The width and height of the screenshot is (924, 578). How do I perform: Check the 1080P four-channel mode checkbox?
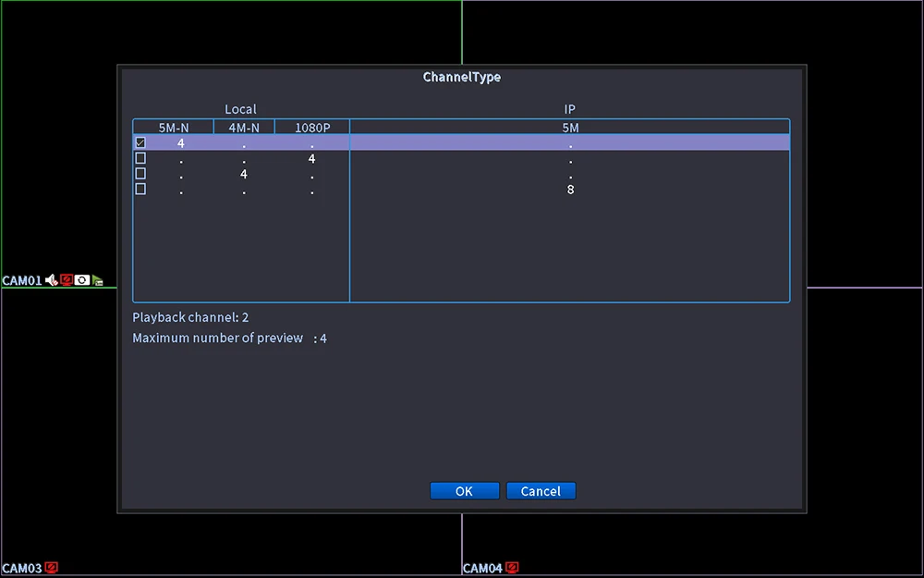tap(140, 158)
